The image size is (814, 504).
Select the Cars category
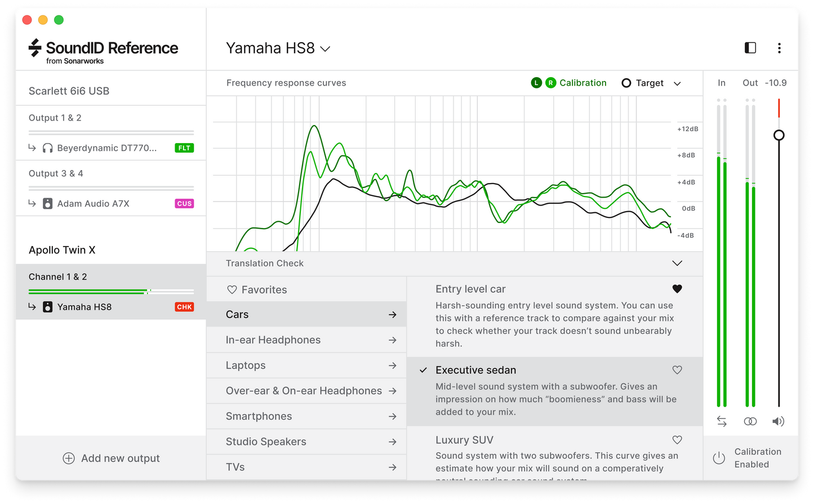(306, 314)
